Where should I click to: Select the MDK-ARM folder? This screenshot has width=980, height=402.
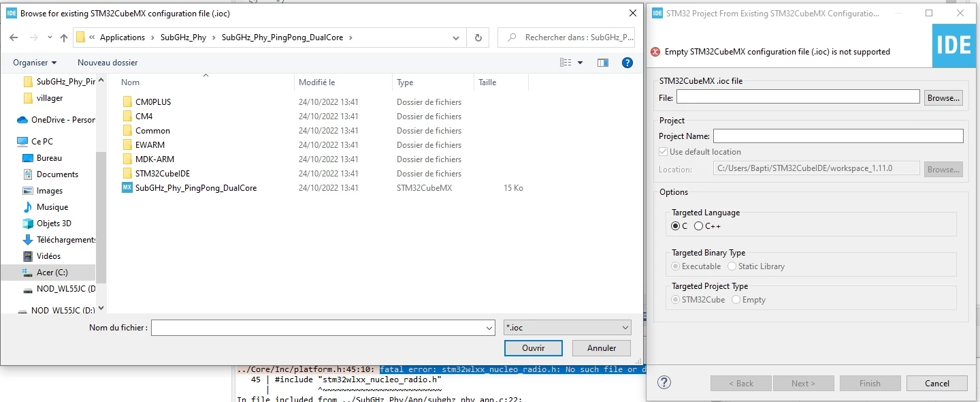point(154,159)
